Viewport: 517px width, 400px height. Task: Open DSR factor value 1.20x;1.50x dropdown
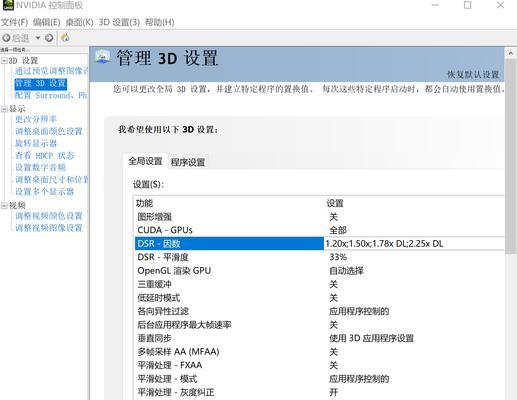coord(414,244)
